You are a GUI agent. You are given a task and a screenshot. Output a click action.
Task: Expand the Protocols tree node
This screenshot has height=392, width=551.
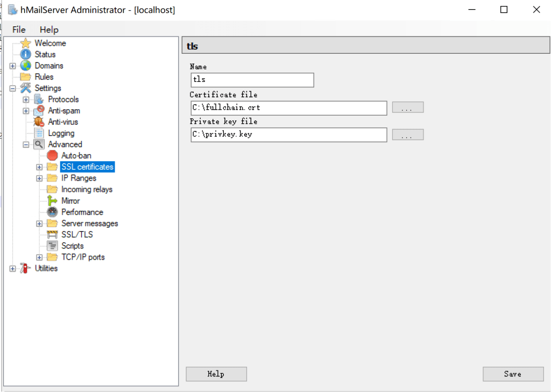pos(26,99)
